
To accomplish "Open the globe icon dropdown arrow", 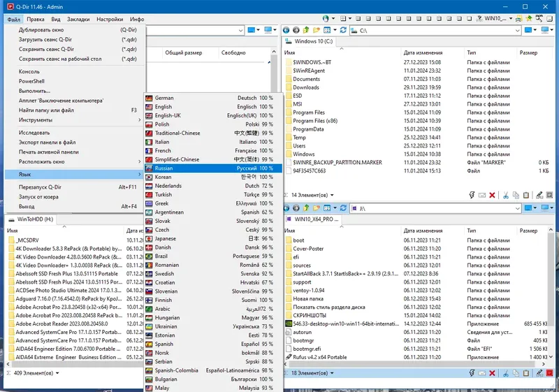I will pos(333,19).
